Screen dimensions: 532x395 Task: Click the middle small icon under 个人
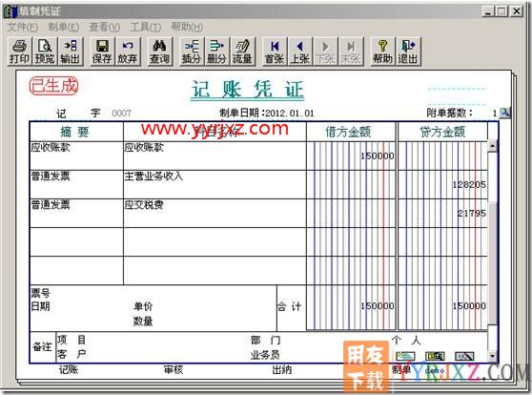pyautogui.click(x=435, y=356)
